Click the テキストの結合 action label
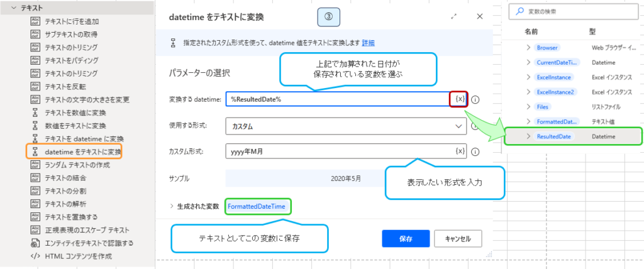The image size is (644, 269). point(65,178)
